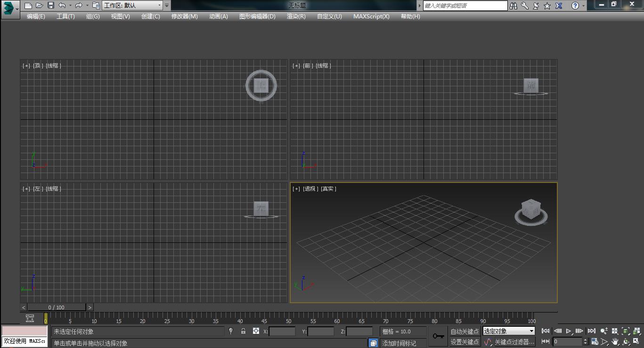Click the Play Animation button
The height and width of the screenshot is (348, 644).
click(569, 331)
